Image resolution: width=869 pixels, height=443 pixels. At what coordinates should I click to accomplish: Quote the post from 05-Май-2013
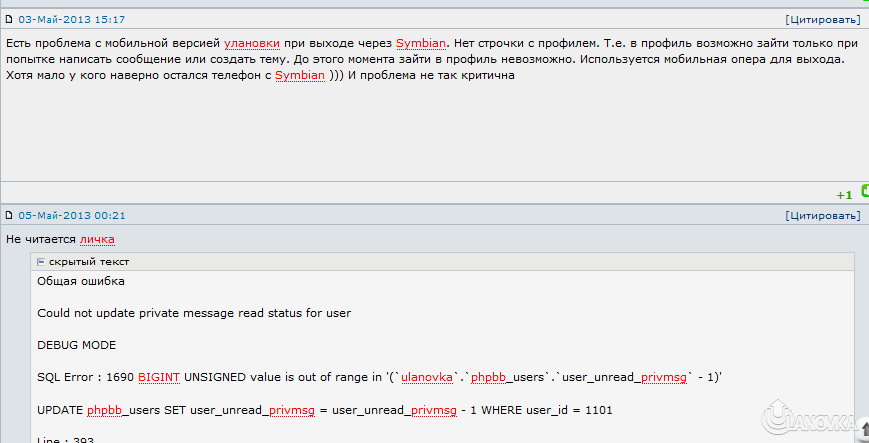(x=823, y=215)
